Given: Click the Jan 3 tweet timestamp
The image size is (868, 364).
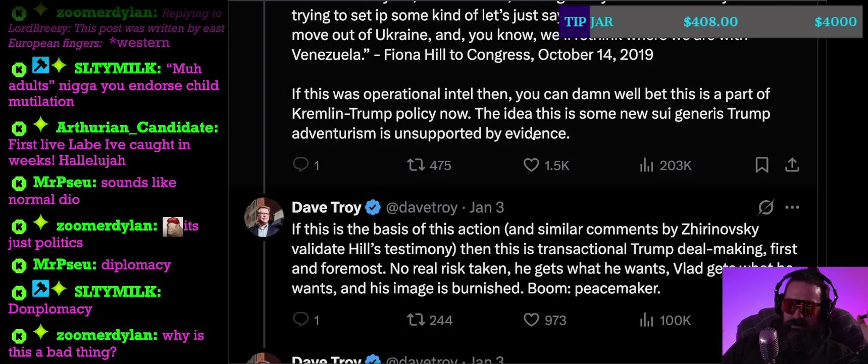Looking at the screenshot, I should [x=486, y=207].
